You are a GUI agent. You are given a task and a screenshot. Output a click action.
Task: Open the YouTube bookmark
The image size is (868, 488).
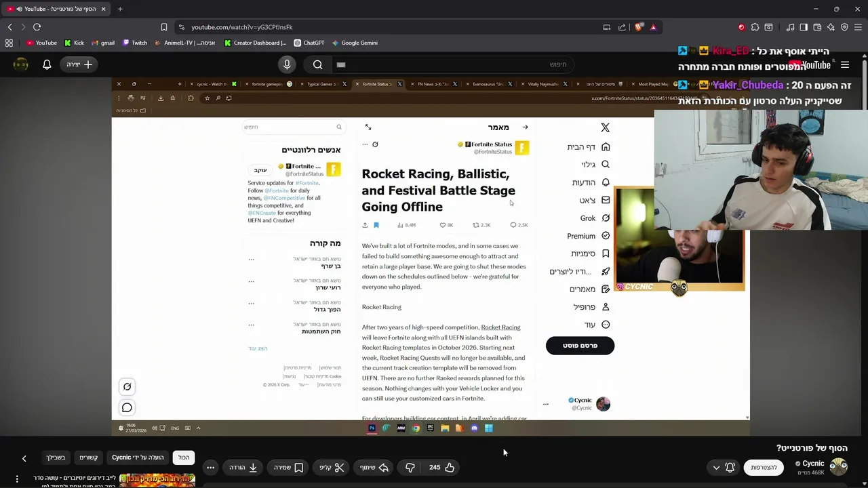tap(41, 43)
